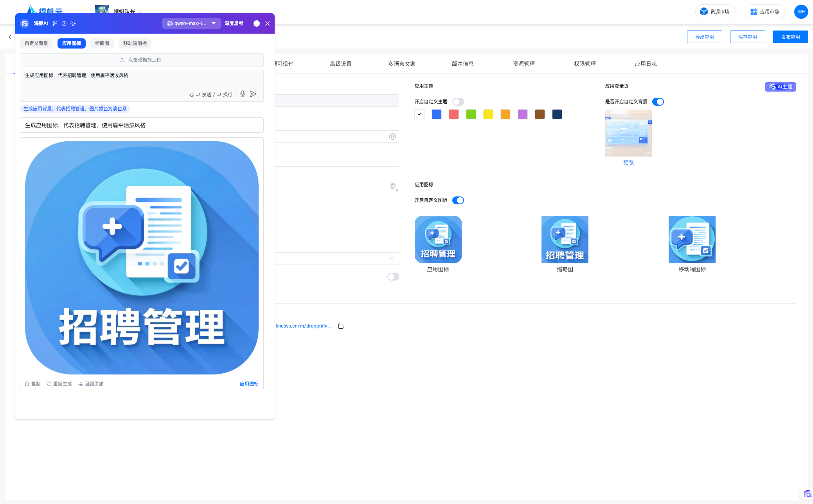Toggle 深度思考 deep thinking switch
This screenshot has width=813, height=504.
tap(257, 23)
